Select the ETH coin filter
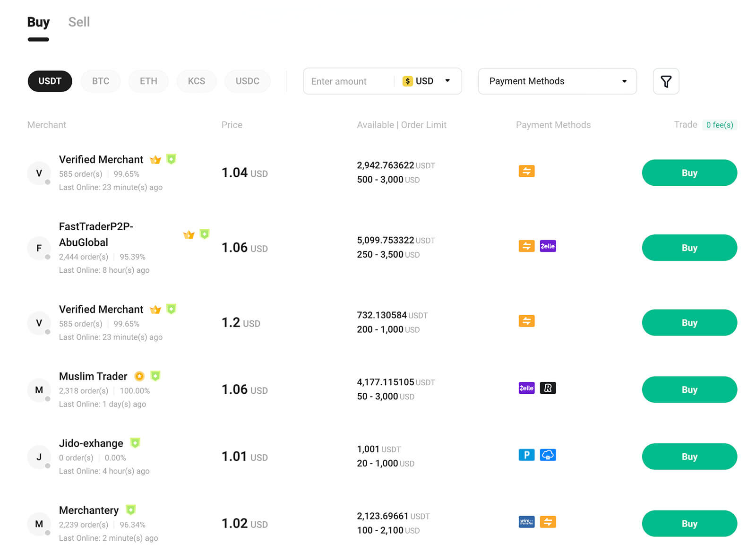 point(148,81)
